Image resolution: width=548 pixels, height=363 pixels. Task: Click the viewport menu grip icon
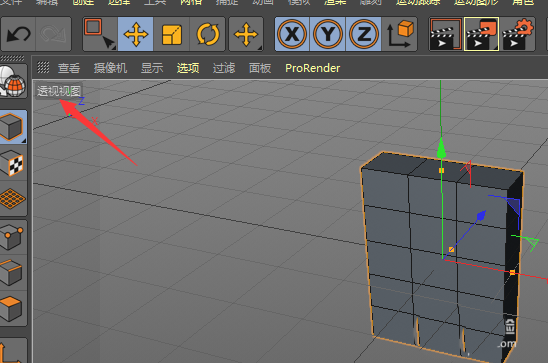43,67
